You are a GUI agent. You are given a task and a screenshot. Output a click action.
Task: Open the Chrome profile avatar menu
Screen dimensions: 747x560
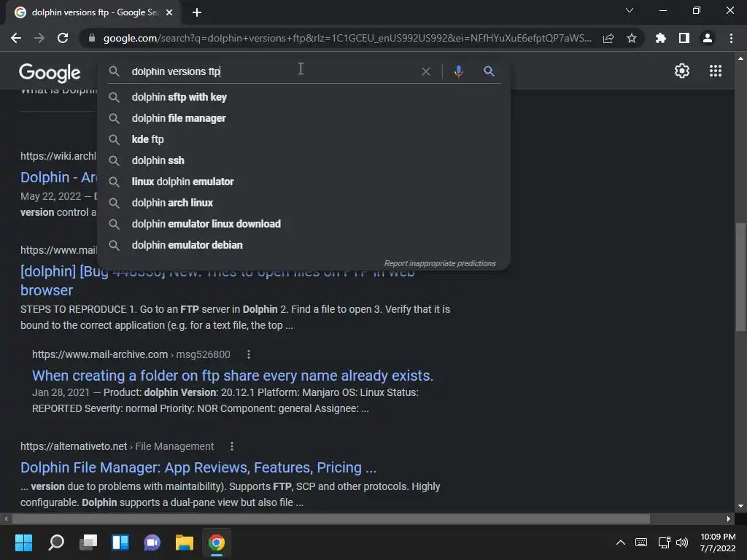[x=708, y=38]
